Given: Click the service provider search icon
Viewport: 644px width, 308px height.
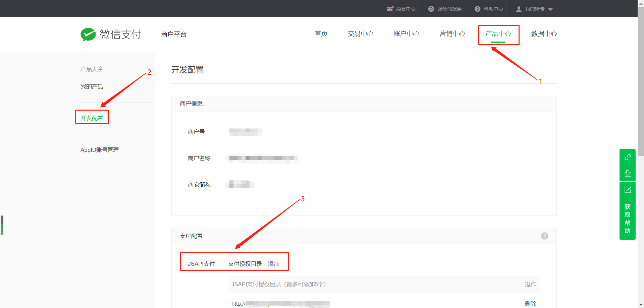Looking at the screenshot, I should pyautogui.click(x=431, y=9).
